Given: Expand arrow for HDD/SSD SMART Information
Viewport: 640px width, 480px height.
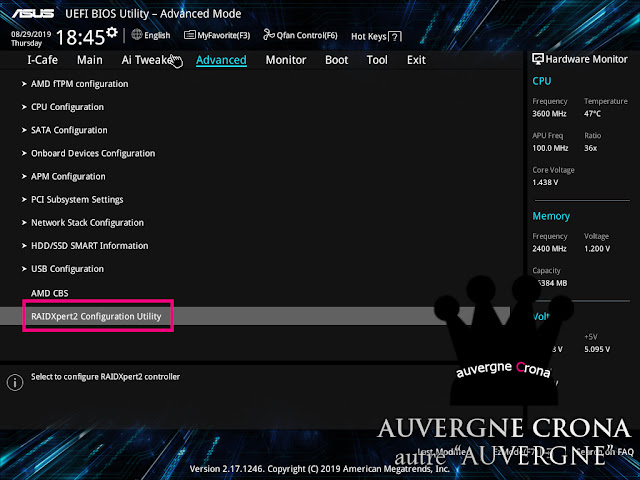Looking at the screenshot, I should 24,246.
